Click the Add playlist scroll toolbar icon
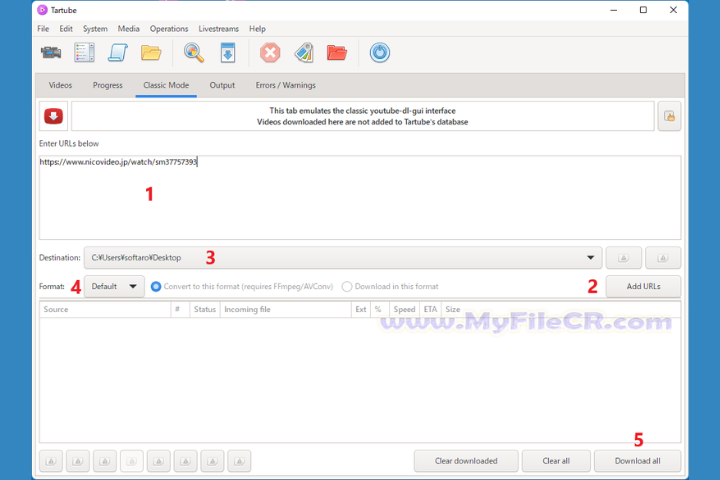The image size is (720, 480). [x=118, y=52]
